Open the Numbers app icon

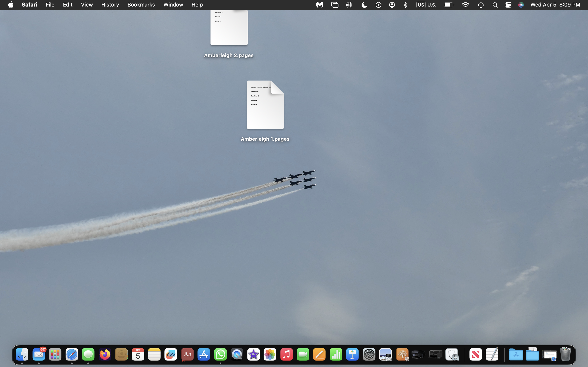[336, 355]
